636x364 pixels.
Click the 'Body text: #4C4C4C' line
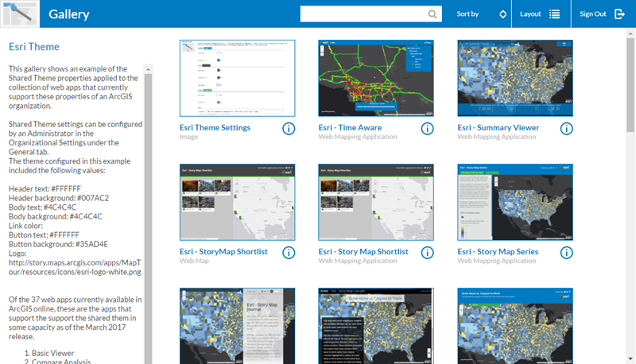[43, 207]
